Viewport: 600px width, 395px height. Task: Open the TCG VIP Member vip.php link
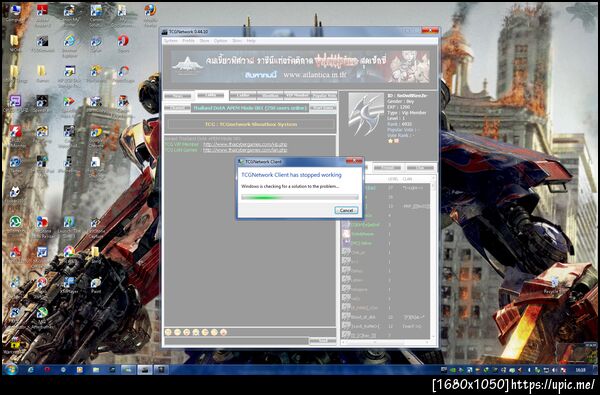pos(245,144)
